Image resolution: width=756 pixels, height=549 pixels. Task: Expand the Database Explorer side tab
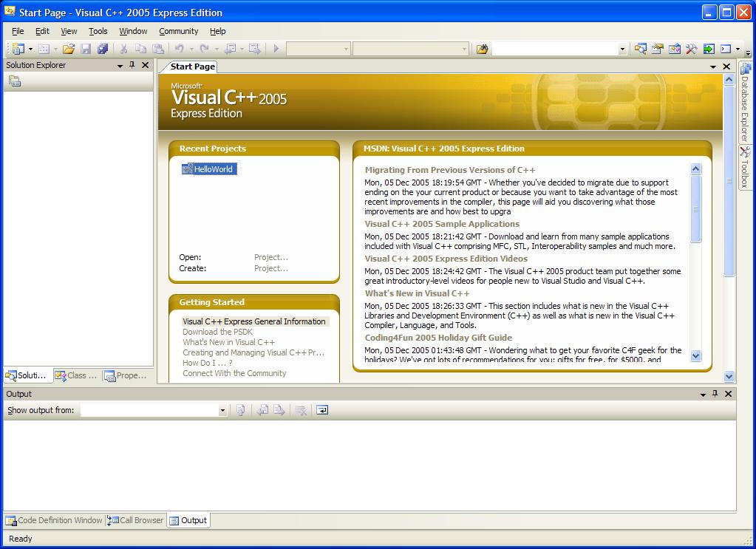coord(745,101)
